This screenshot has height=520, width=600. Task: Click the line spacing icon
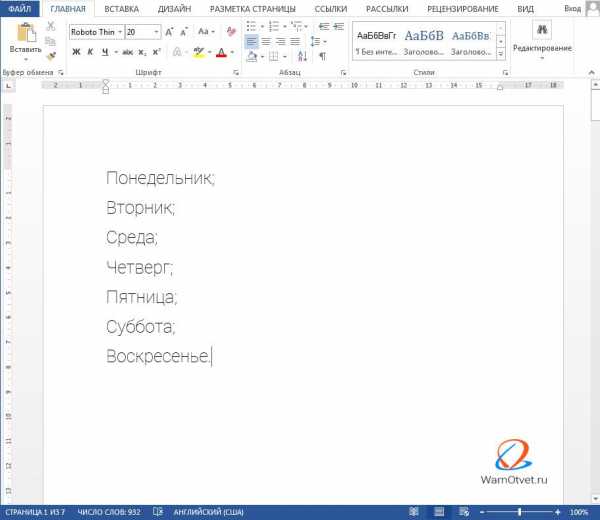(x=315, y=41)
